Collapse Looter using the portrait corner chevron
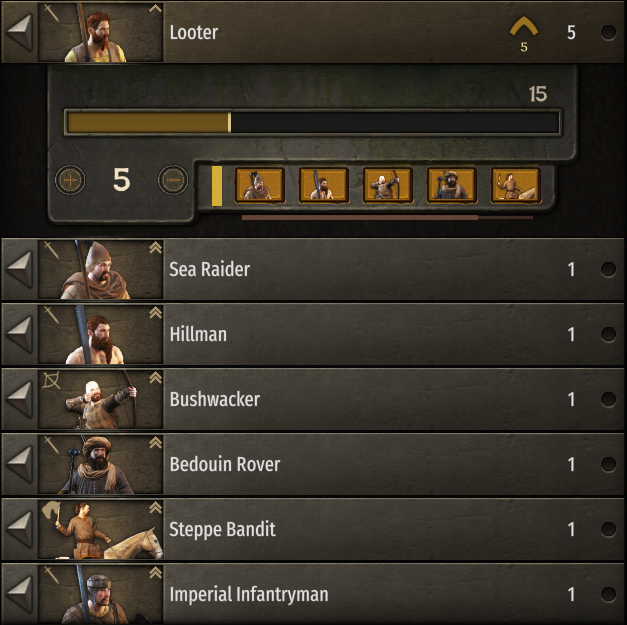 [155, 8]
